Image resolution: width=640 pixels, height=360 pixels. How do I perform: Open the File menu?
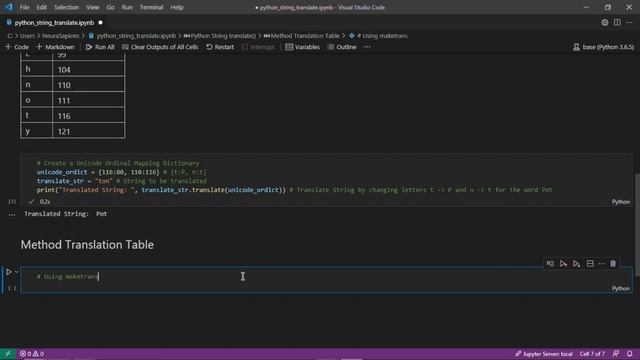(24, 7)
